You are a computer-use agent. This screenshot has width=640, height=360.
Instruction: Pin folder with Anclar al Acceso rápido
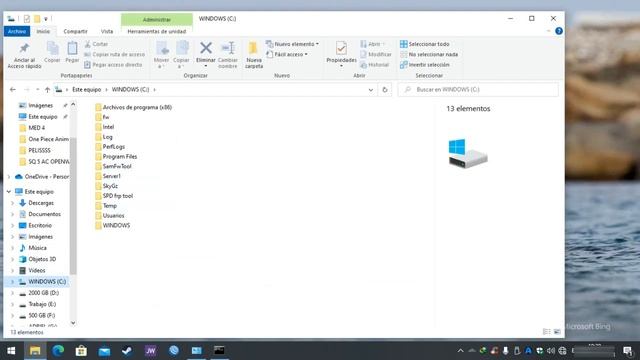coord(24,56)
